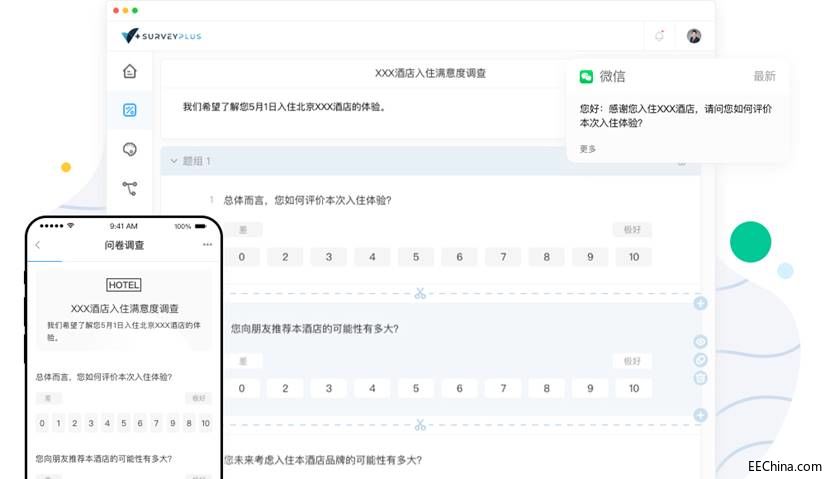Screen dimensions: 830x479
Task: Click the plus icon above the recommend question
Action: pos(700,303)
